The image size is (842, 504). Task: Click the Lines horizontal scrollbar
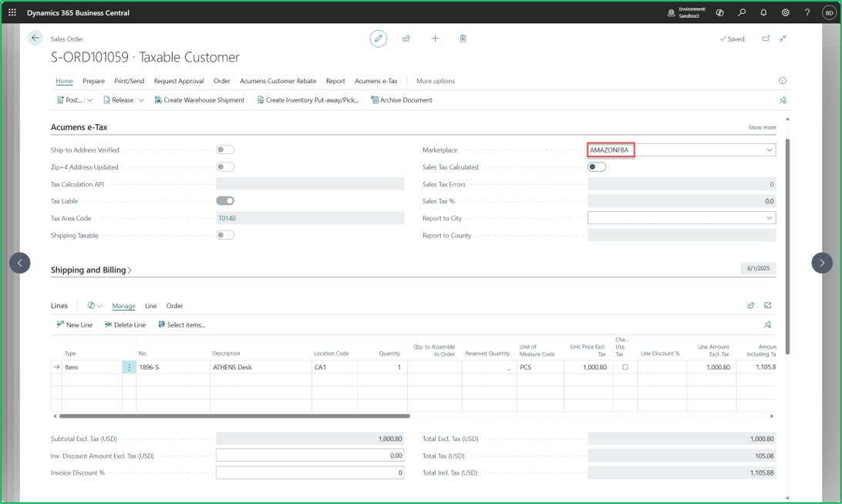[234, 416]
